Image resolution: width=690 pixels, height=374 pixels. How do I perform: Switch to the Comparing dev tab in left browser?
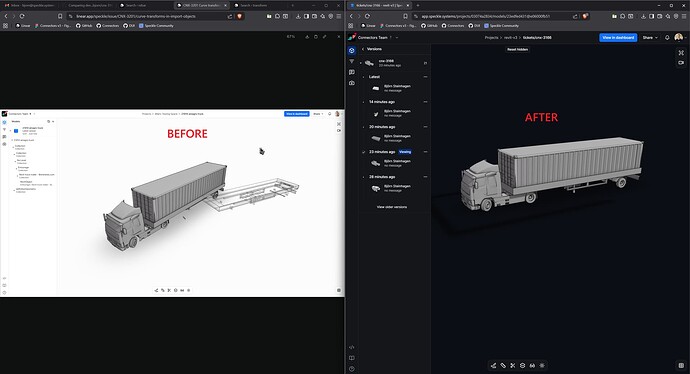90,5
